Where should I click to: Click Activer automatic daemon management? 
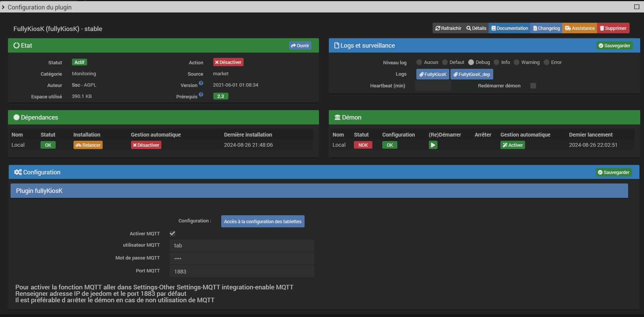pos(513,145)
